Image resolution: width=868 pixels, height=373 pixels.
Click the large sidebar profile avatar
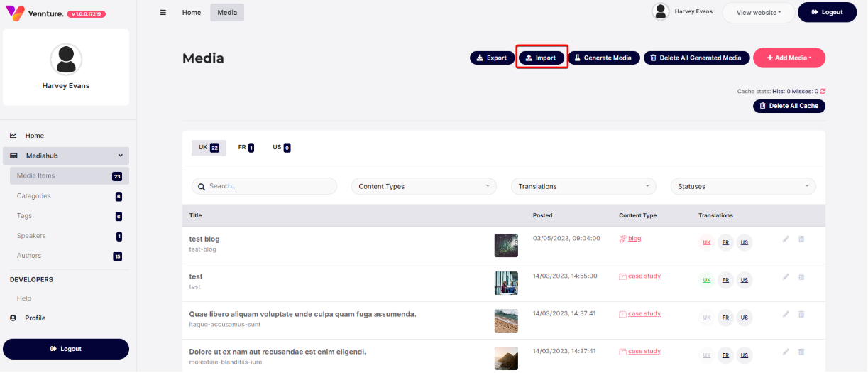(66, 59)
